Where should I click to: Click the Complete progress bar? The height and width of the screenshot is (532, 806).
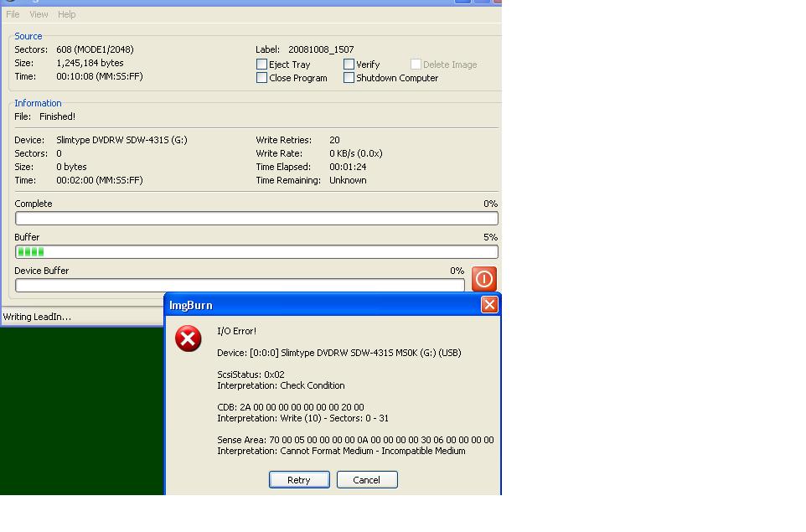pos(256,218)
